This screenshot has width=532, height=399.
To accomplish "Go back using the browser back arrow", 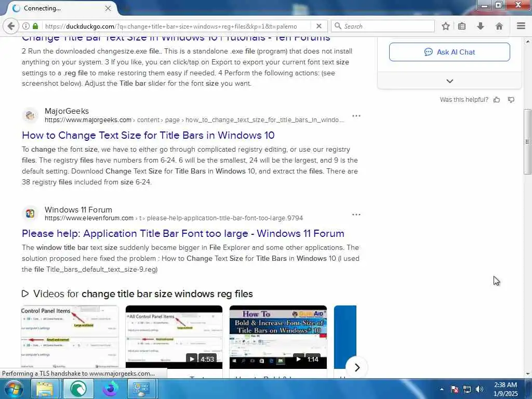I will (10, 26).
